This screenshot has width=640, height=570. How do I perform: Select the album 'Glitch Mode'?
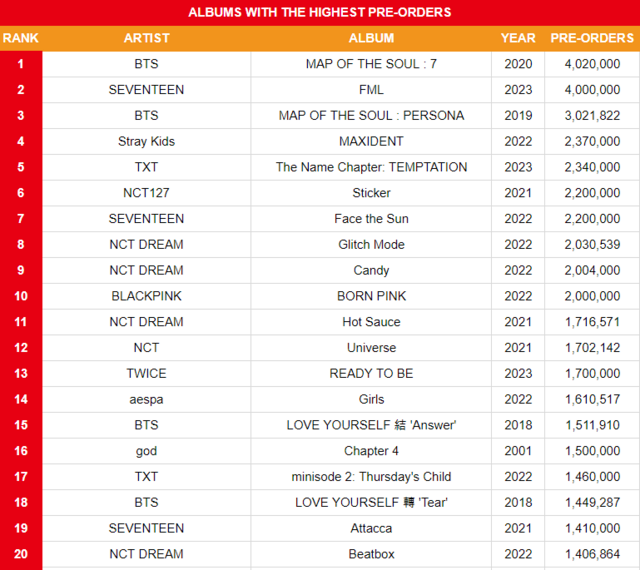(371, 244)
